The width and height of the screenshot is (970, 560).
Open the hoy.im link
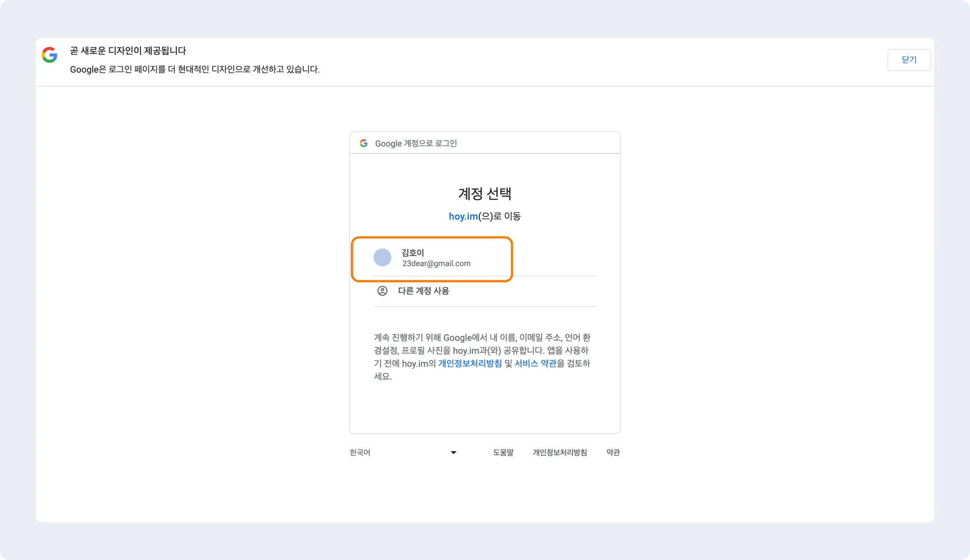coord(463,216)
